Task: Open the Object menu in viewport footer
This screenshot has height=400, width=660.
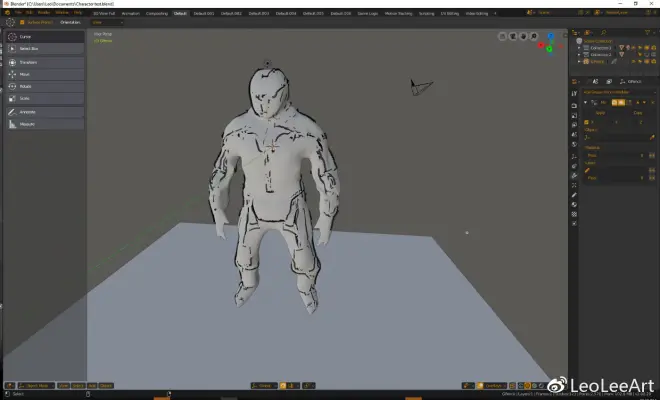Action: 106,386
